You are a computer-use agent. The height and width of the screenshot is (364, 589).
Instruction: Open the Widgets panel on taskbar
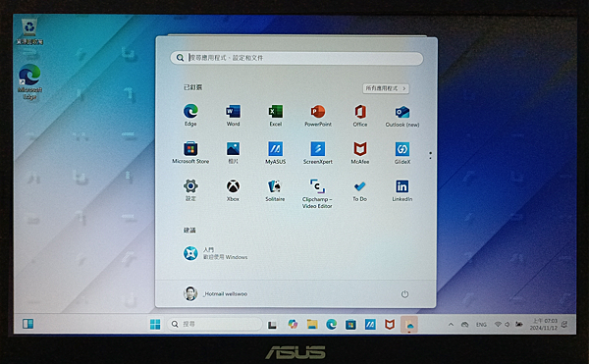(x=27, y=324)
